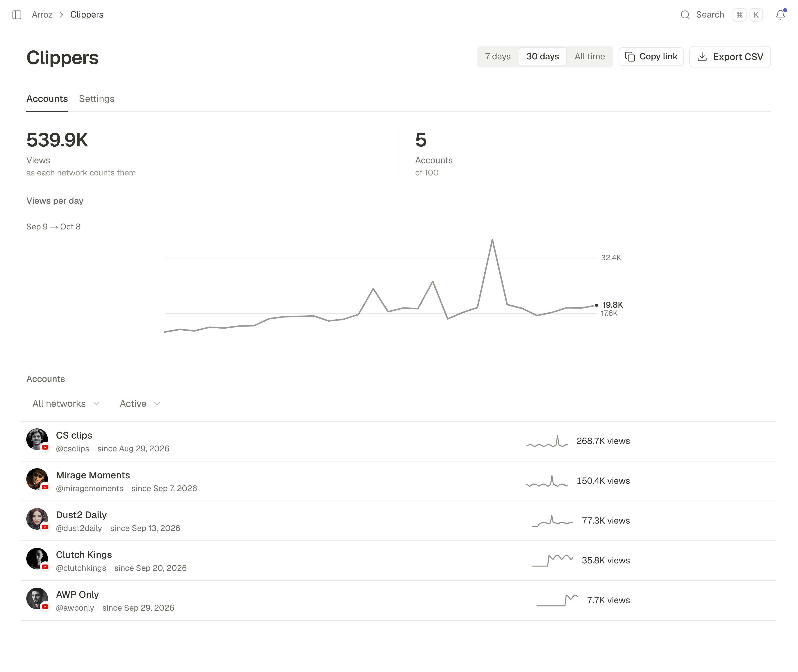The image size is (798, 672).
Task: Click the AWP Only sparkline chart
Action: [x=557, y=600]
